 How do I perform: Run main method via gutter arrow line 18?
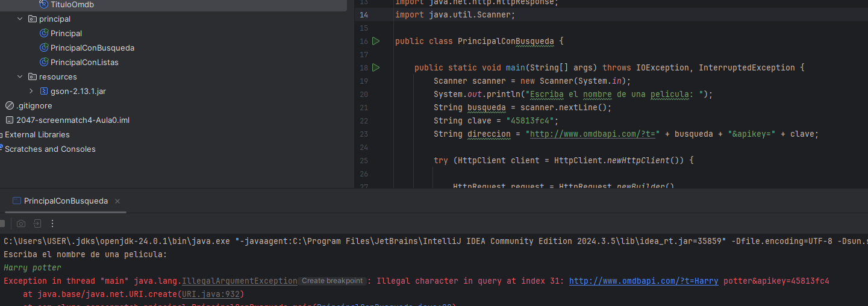pyautogui.click(x=376, y=67)
